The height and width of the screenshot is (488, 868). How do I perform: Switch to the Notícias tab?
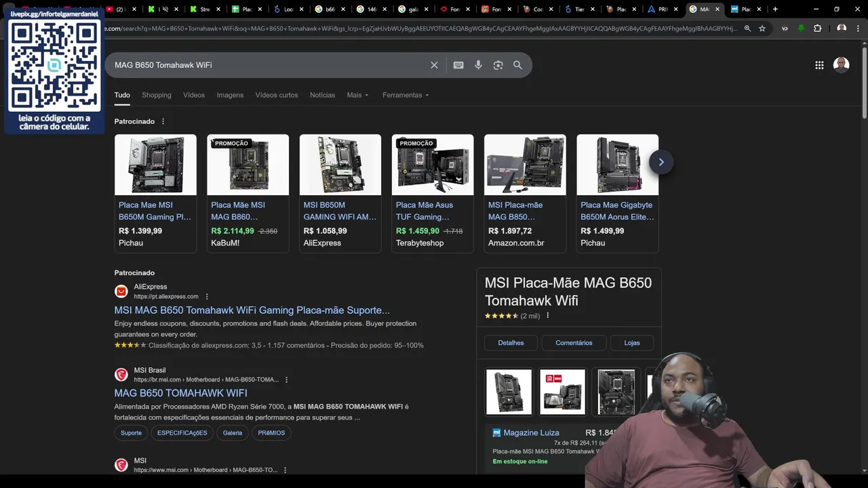[322, 95]
